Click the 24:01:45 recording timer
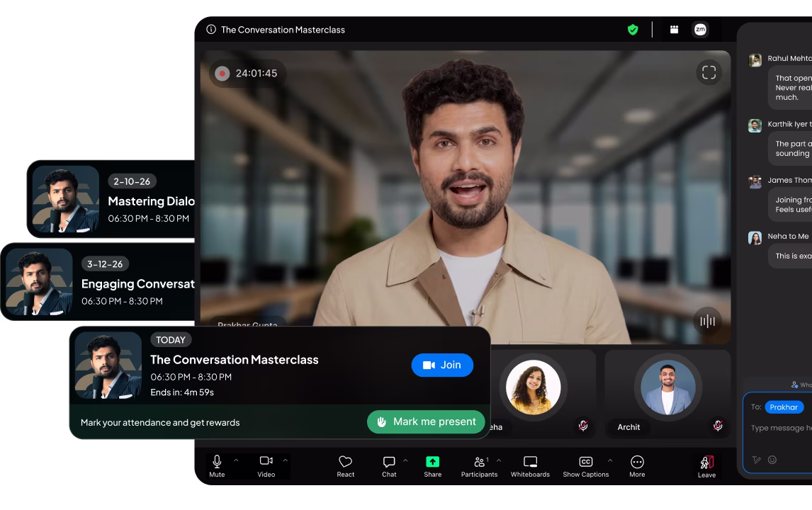 256,74
